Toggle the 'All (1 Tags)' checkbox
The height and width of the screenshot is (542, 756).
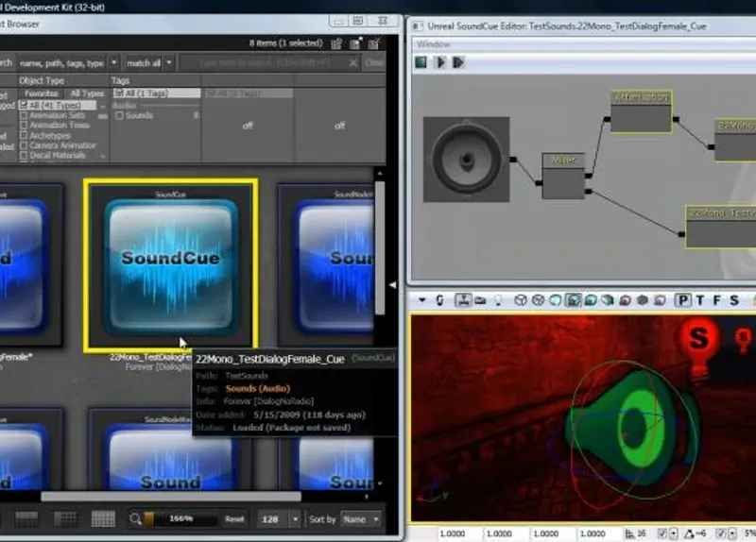119,93
